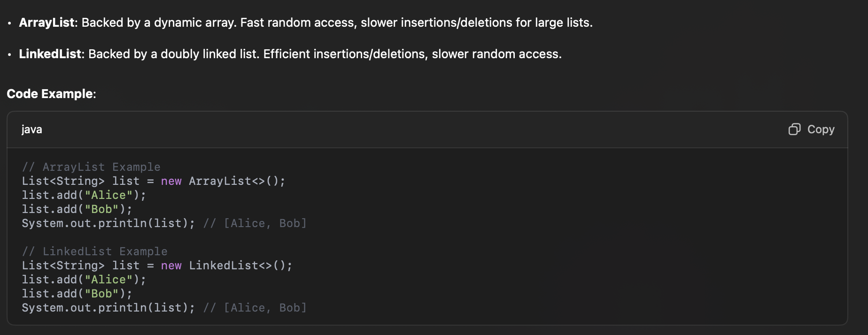Click the second list.add("Alice") line
The image size is (868, 335).
pyautogui.click(x=84, y=280)
